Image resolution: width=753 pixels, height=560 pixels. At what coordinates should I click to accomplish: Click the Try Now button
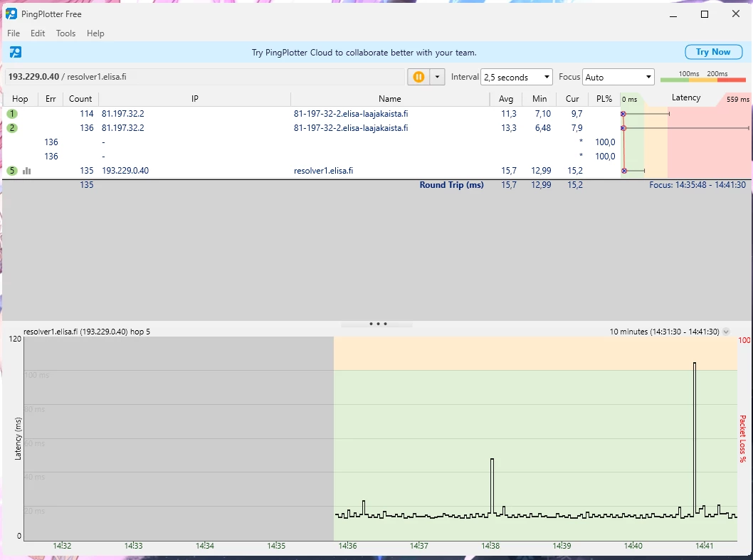click(713, 52)
